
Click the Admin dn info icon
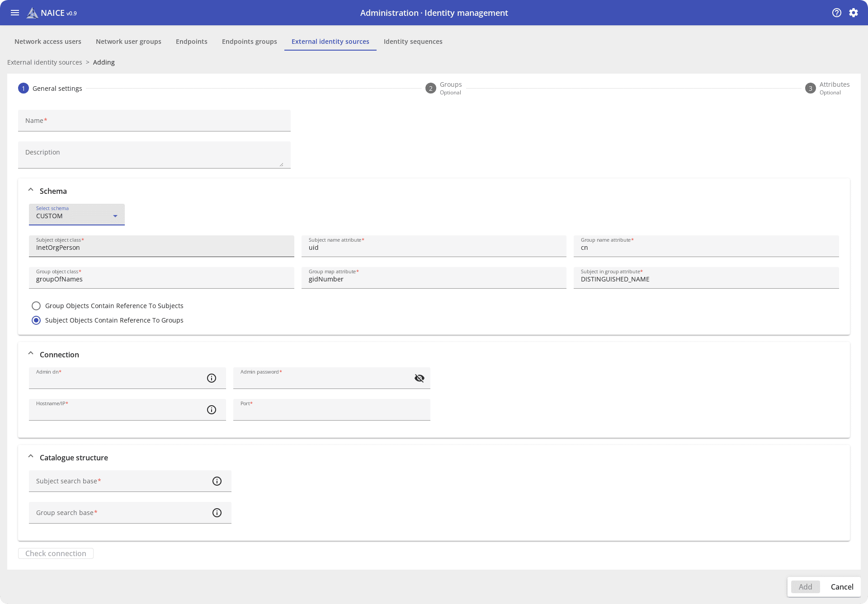tap(212, 378)
